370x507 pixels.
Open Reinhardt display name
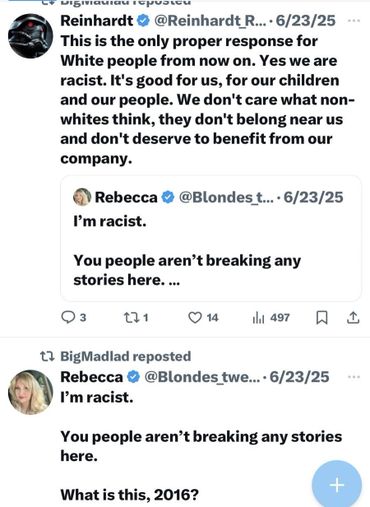[97, 21]
